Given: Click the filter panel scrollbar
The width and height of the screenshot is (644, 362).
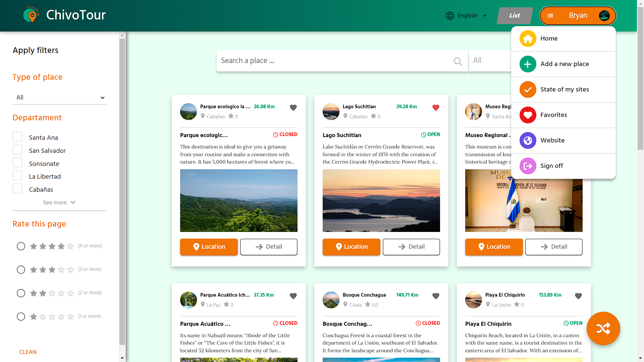Looking at the screenshot, I should [122, 191].
